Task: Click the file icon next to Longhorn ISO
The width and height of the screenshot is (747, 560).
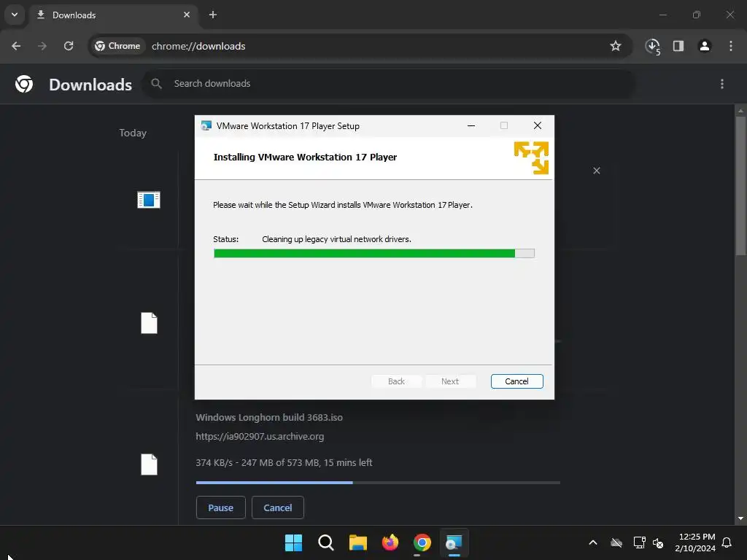Action: click(149, 464)
